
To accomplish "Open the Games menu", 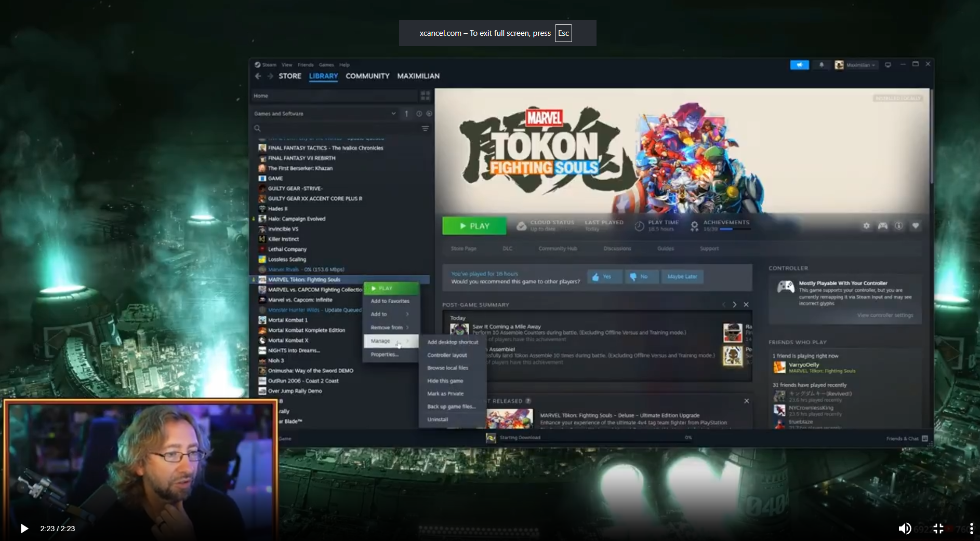I will pyautogui.click(x=326, y=65).
